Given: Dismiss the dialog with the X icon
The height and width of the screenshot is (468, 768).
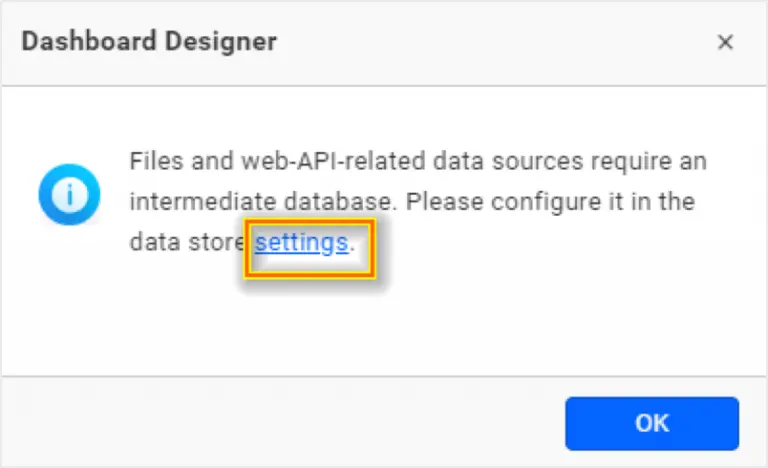Looking at the screenshot, I should tap(726, 42).
